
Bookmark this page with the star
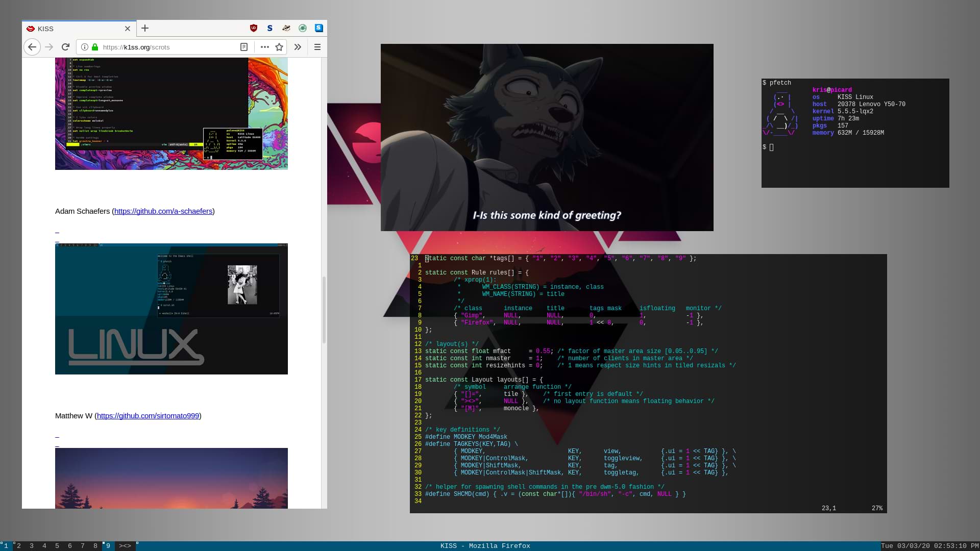pyautogui.click(x=279, y=47)
